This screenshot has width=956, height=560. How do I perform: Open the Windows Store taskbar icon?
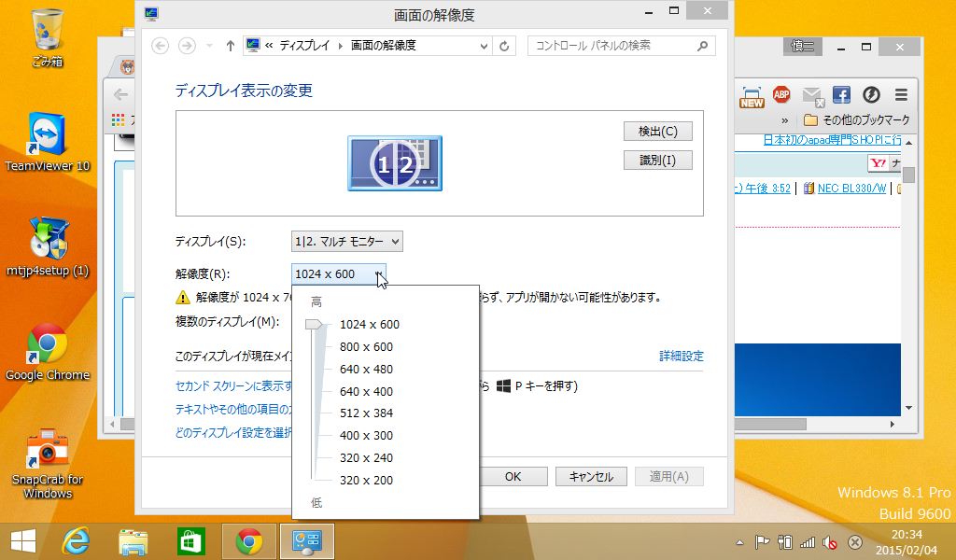click(x=190, y=541)
